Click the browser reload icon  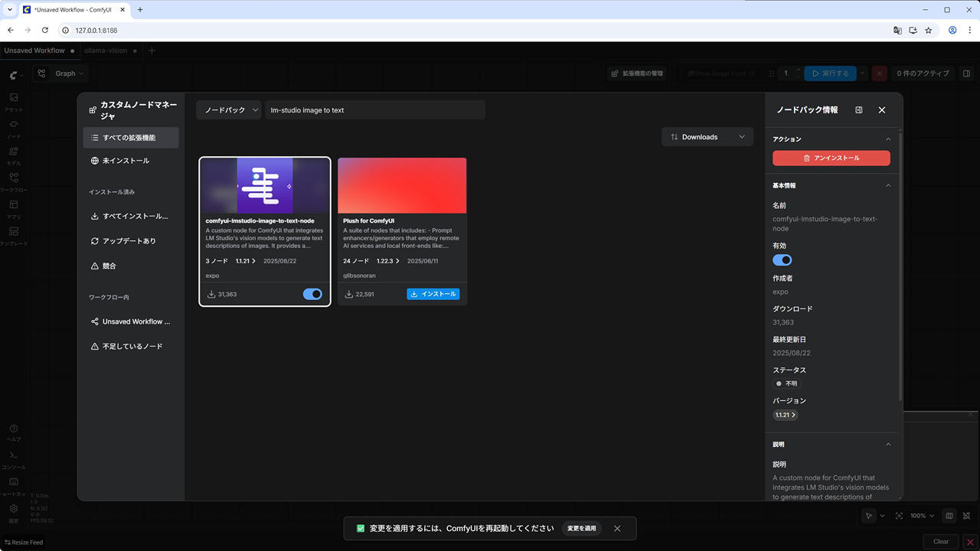point(45,31)
